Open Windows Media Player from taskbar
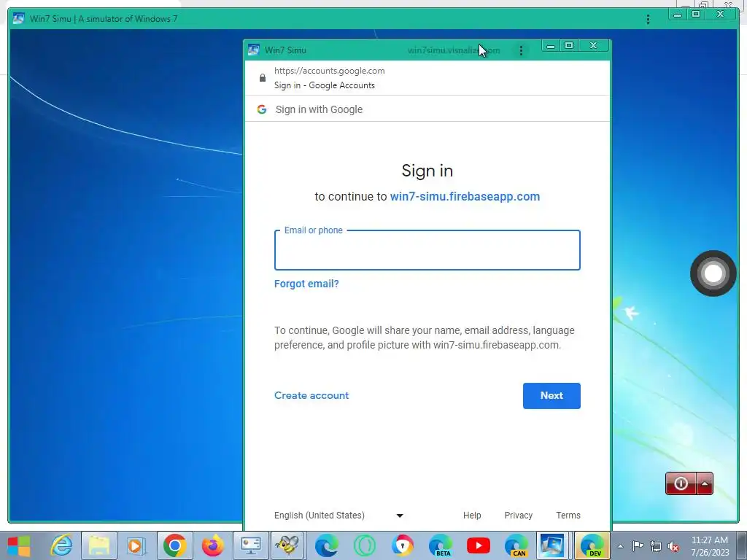The height and width of the screenshot is (560, 747). point(135,545)
